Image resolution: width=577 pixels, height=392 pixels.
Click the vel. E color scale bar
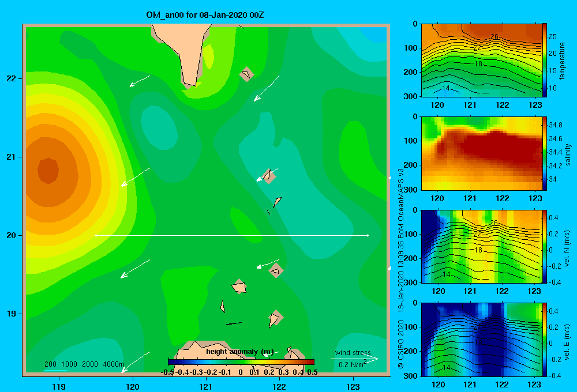pyautogui.click(x=545, y=340)
